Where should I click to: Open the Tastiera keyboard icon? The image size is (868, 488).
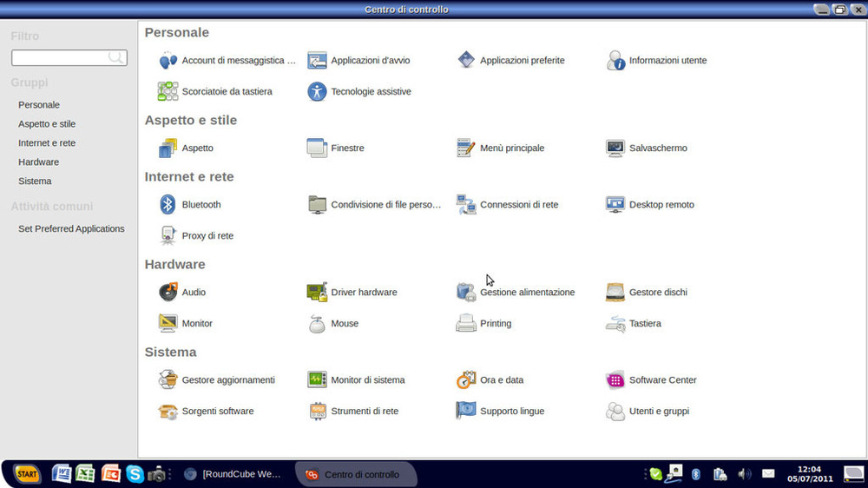(x=615, y=323)
